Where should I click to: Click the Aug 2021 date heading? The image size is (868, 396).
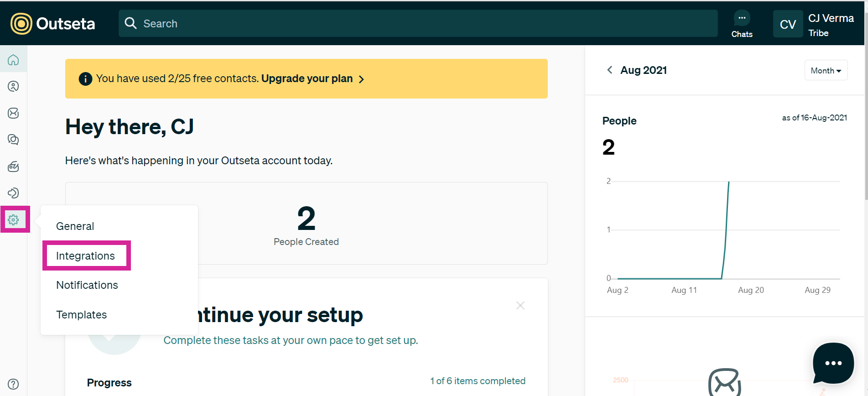coord(644,70)
